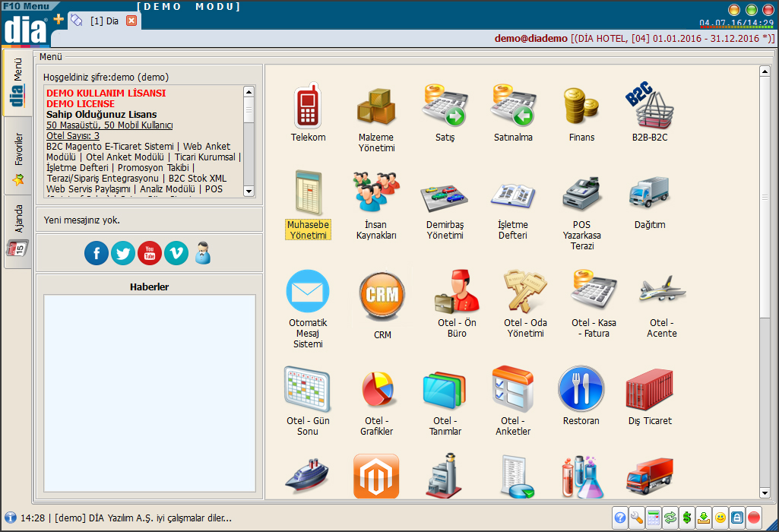Open the calculator from status toolbar

(654, 518)
